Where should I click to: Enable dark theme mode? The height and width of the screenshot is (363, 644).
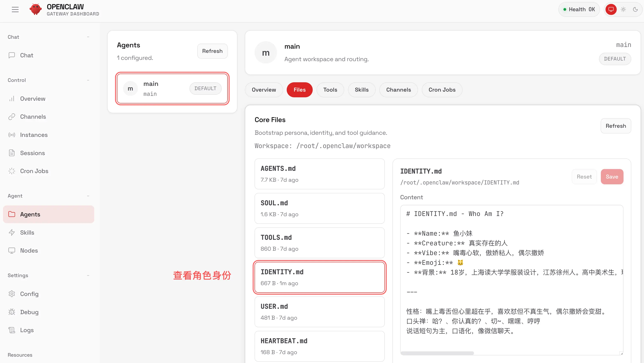635,10
